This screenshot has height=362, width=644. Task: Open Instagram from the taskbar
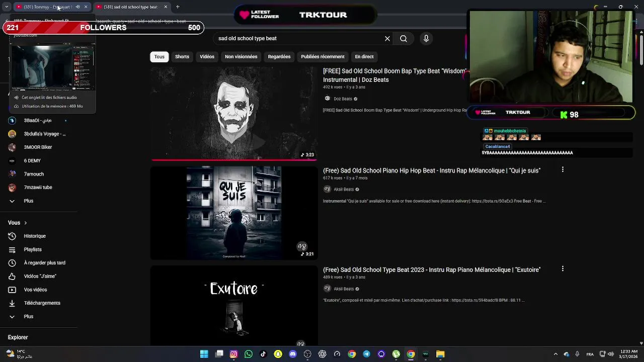pos(233,354)
